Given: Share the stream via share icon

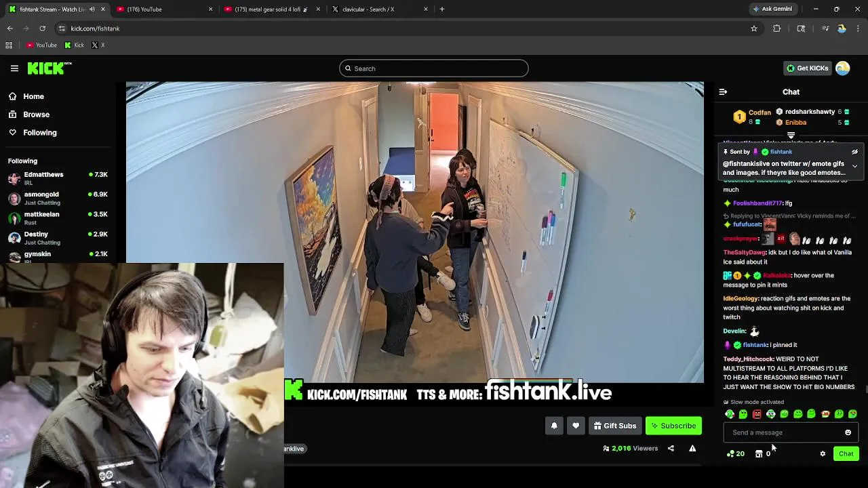Looking at the screenshot, I should pos(671,448).
